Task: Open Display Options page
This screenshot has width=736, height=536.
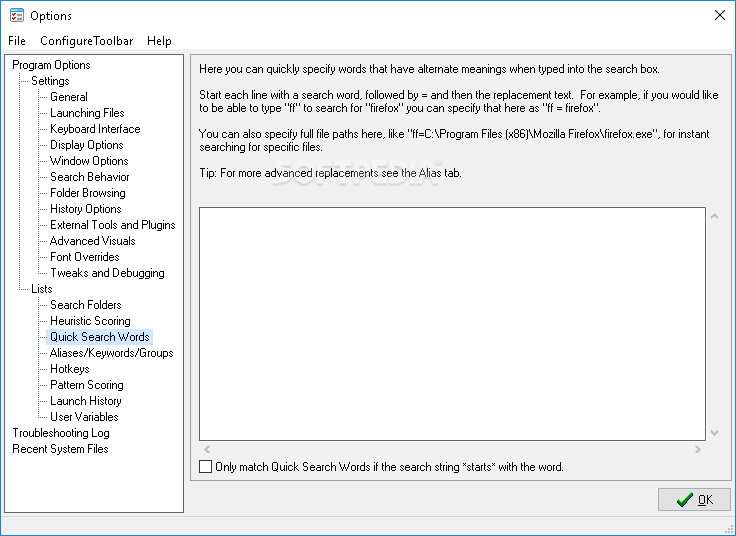Action: click(x=87, y=145)
